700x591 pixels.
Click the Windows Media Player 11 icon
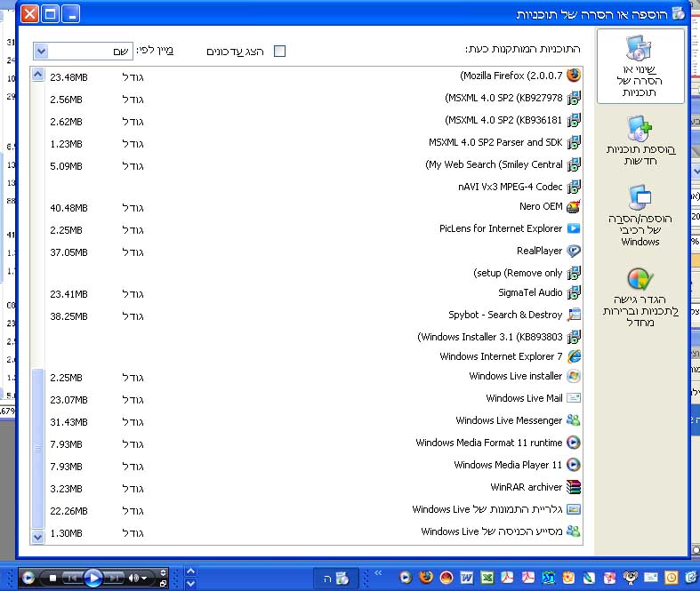[x=574, y=465]
